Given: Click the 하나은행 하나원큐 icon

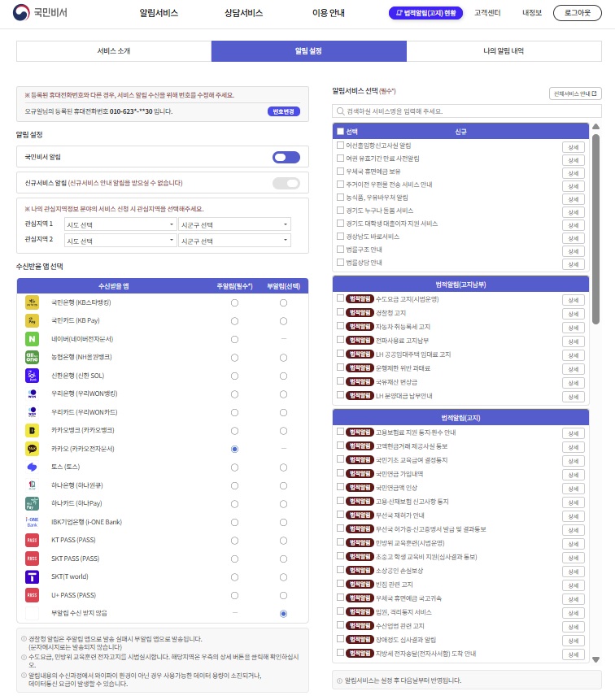Looking at the screenshot, I should point(32,485).
